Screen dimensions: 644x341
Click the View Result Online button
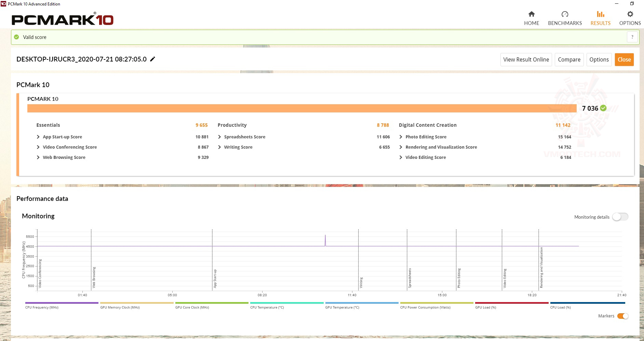[x=526, y=59]
